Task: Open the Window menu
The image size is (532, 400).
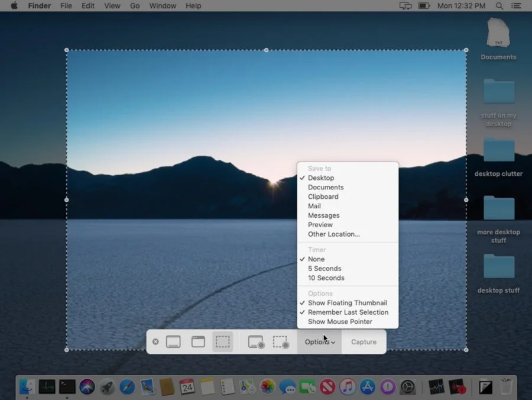Action: (163, 6)
